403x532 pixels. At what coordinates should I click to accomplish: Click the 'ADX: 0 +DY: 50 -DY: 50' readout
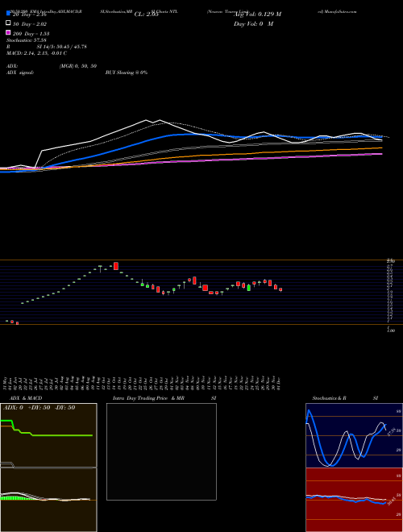click(x=39, y=408)
